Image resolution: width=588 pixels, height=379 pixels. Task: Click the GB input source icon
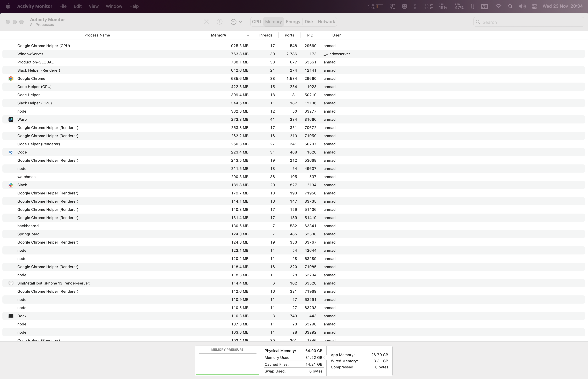[x=484, y=6]
